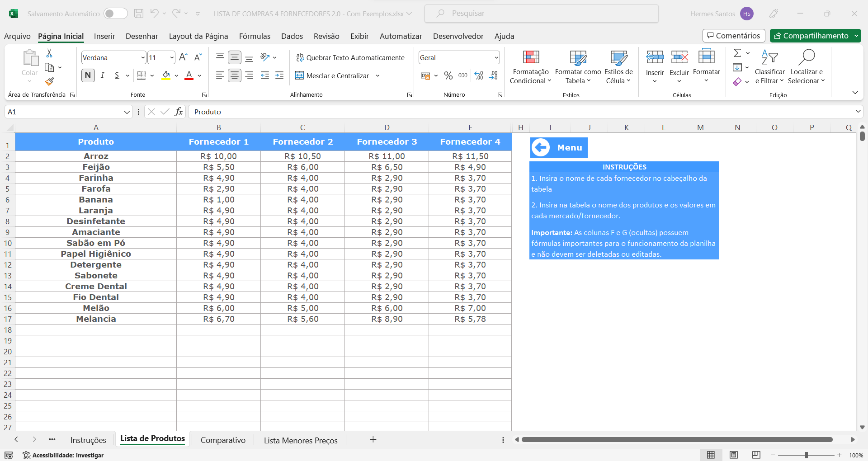Decrease font size with the smaller A icon
Screen dimensions: 868x461
198,57
